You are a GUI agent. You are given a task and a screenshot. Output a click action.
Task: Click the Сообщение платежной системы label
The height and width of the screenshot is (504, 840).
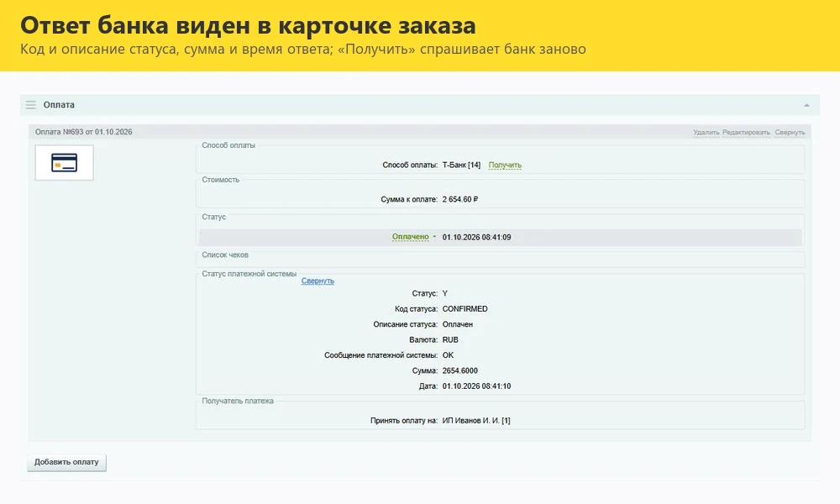click(381, 355)
